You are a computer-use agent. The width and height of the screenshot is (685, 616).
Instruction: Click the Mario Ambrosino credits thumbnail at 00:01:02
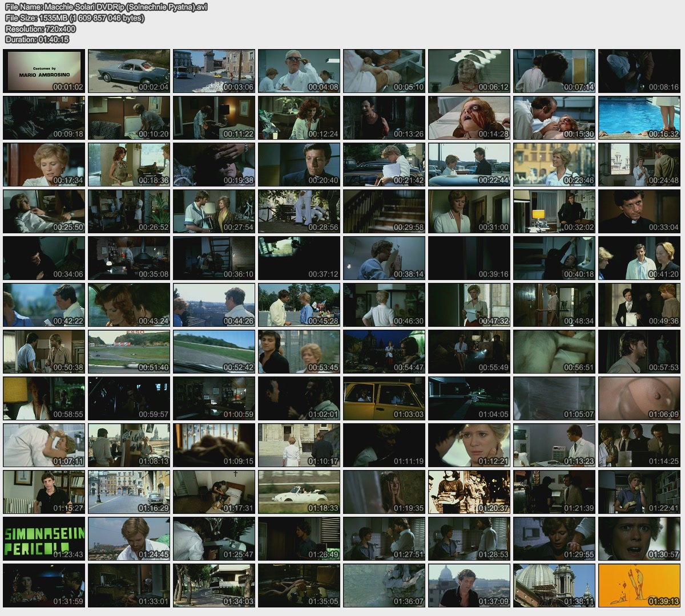[44, 71]
